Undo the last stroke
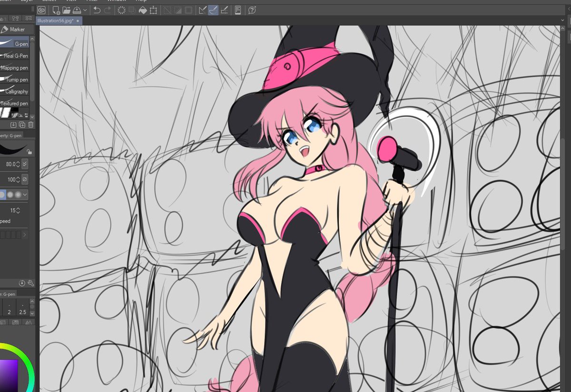Viewport: 571px width, 392px height. [x=97, y=10]
